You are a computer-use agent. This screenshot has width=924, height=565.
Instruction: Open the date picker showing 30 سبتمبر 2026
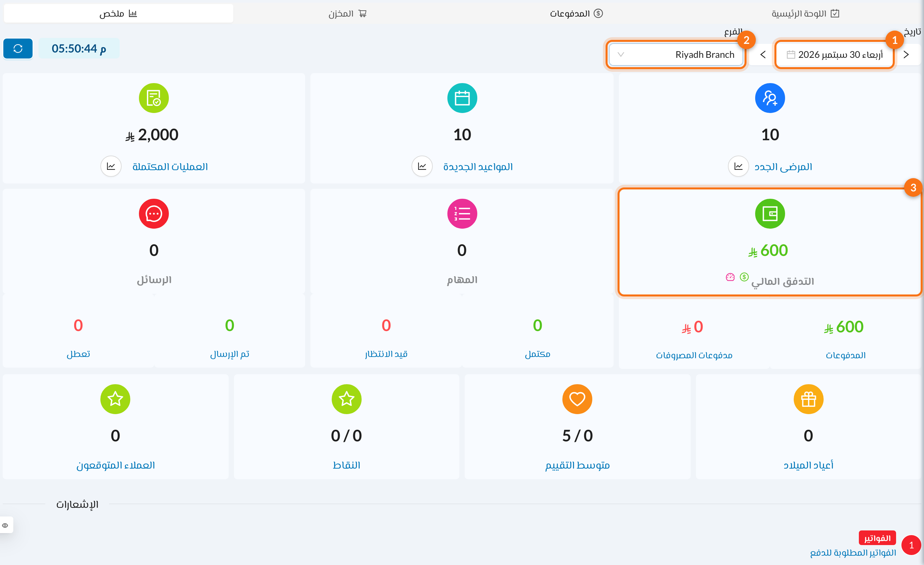coord(835,55)
